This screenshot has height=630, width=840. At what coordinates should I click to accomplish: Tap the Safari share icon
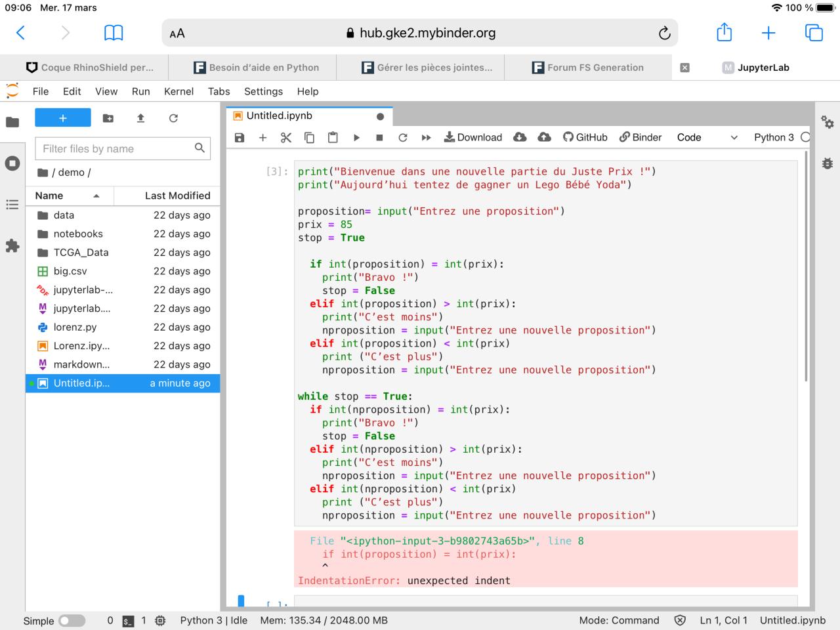coord(724,32)
